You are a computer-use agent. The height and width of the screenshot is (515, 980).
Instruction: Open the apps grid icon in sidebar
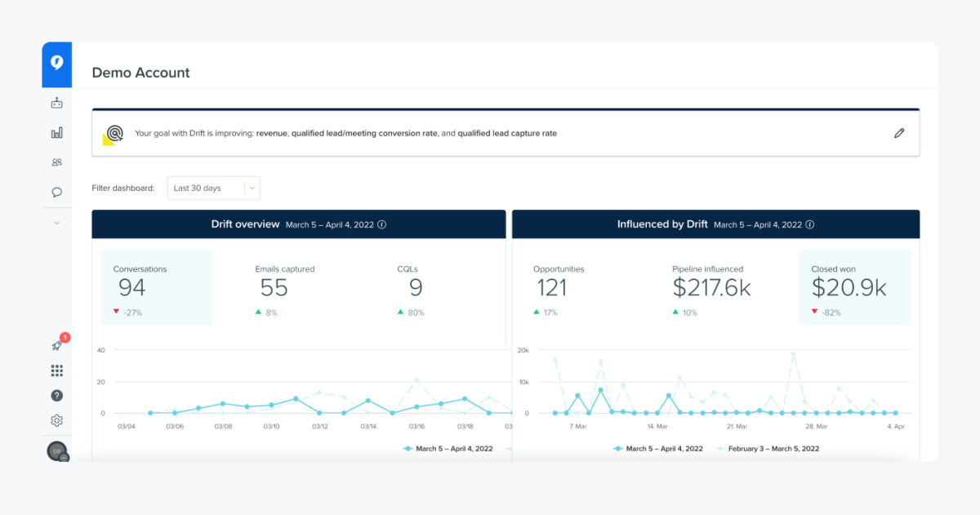56,370
